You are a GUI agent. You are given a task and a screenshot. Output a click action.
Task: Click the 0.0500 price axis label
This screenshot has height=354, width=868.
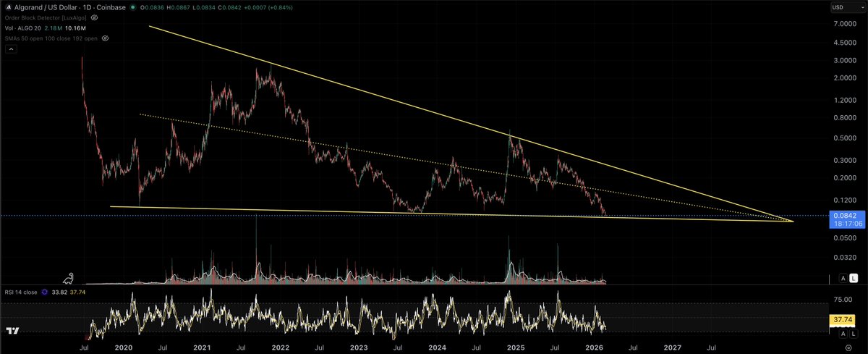(x=845, y=237)
